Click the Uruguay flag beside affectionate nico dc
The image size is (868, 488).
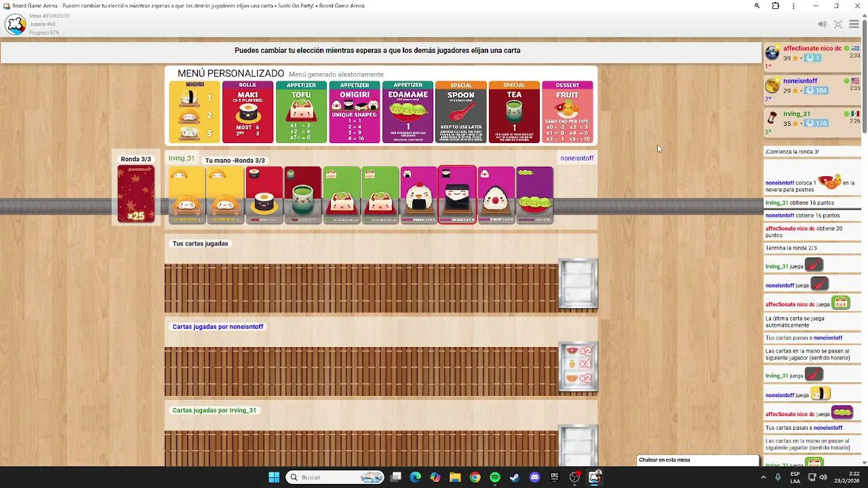[x=856, y=49]
